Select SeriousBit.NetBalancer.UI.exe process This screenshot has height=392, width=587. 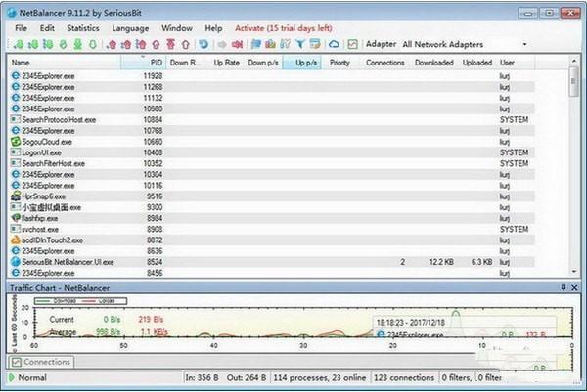click(272, 262)
